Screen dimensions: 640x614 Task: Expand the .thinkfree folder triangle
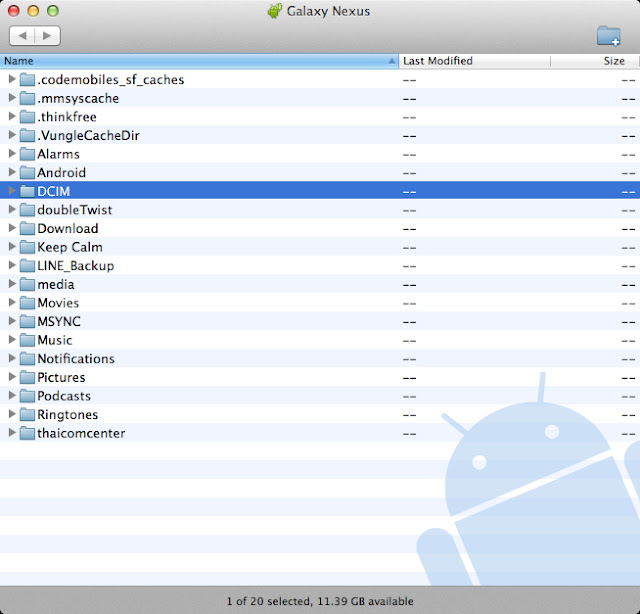pos(12,116)
